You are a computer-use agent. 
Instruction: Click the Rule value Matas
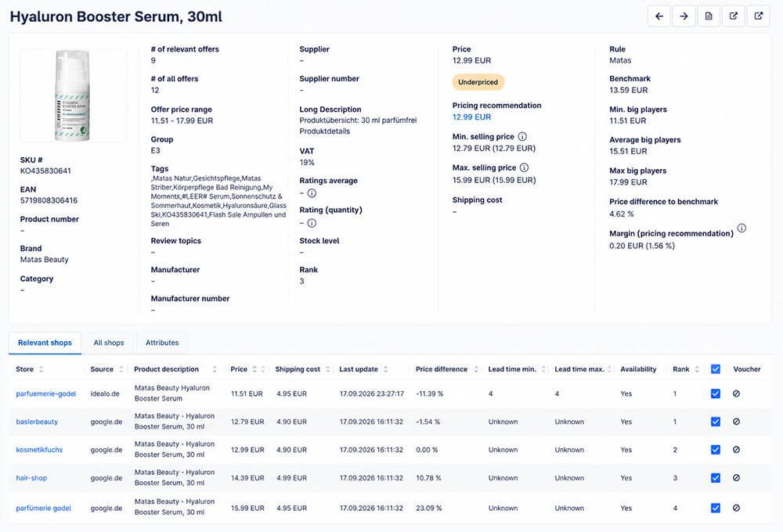pos(620,60)
